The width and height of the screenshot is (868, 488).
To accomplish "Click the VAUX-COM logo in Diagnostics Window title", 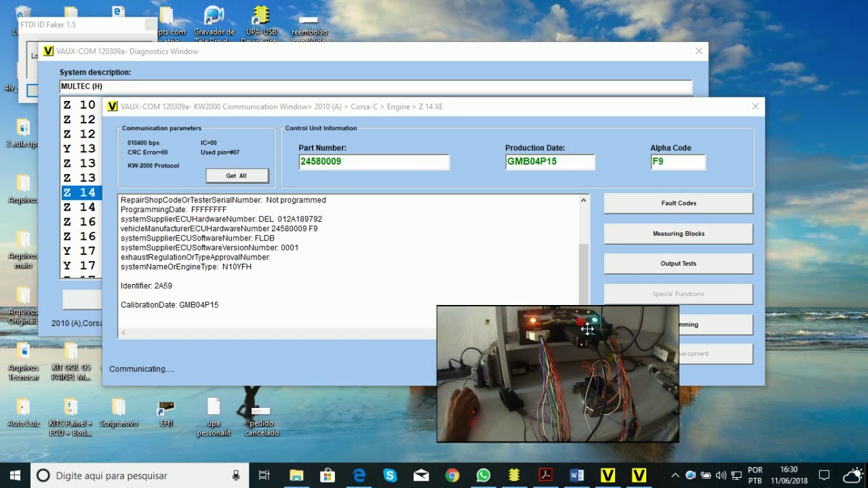I will tap(48, 52).
